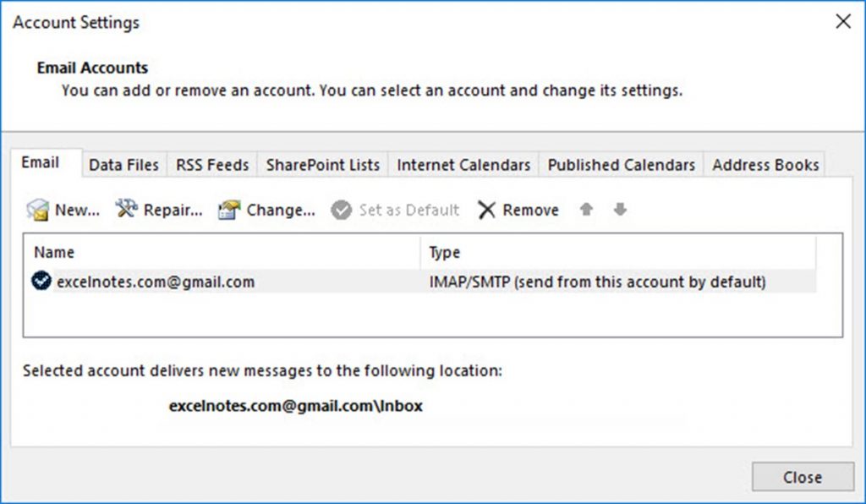Remove the selected email account
The height and width of the screenshot is (504, 866).
[518, 210]
